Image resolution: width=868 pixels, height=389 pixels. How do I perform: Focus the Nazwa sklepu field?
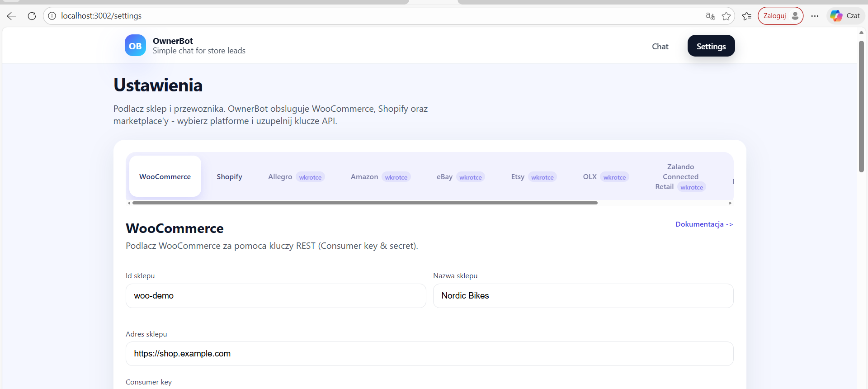[x=583, y=296]
